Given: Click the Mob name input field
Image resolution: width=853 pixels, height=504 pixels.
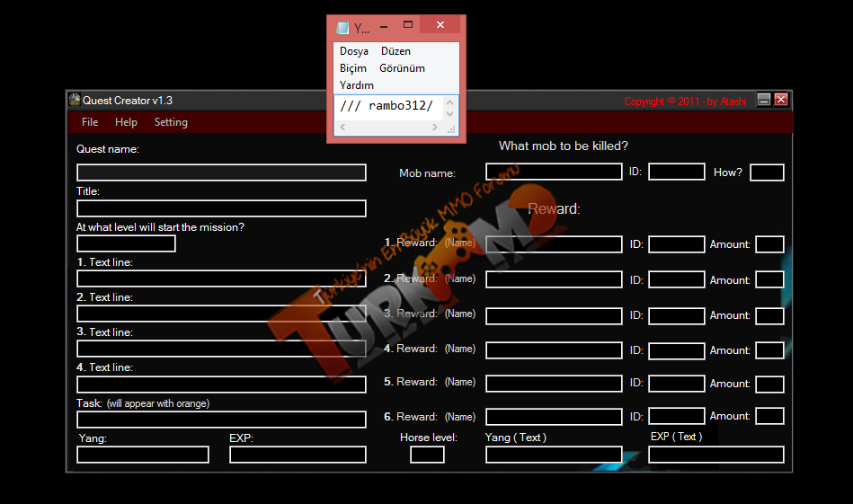Looking at the screenshot, I should (x=554, y=172).
